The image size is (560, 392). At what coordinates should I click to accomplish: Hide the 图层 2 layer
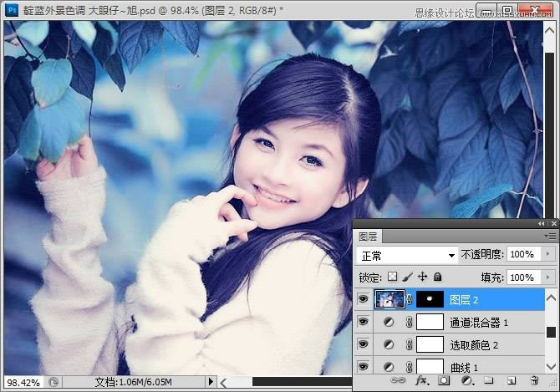(363, 299)
